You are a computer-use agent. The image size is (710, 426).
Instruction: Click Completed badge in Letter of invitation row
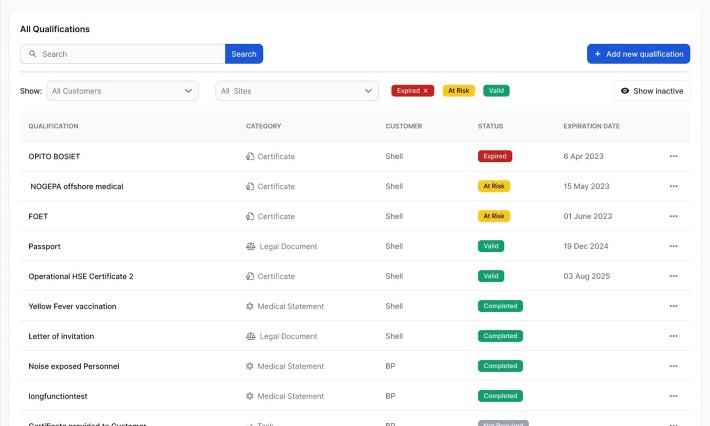click(x=500, y=336)
